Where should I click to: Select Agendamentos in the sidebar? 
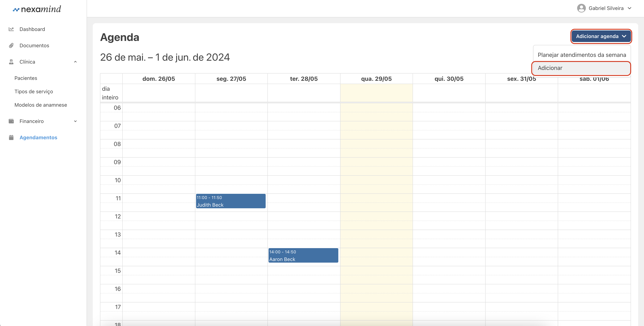point(38,137)
